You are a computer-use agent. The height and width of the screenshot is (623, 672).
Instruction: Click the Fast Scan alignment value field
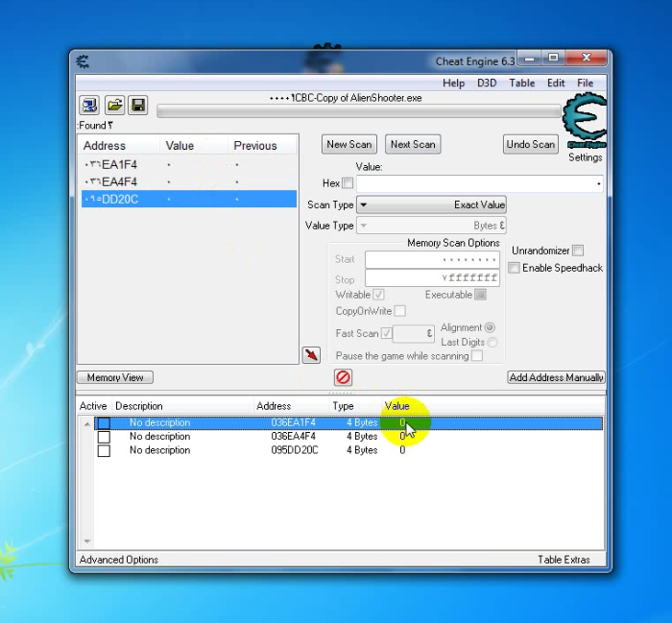(x=414, y=333)
